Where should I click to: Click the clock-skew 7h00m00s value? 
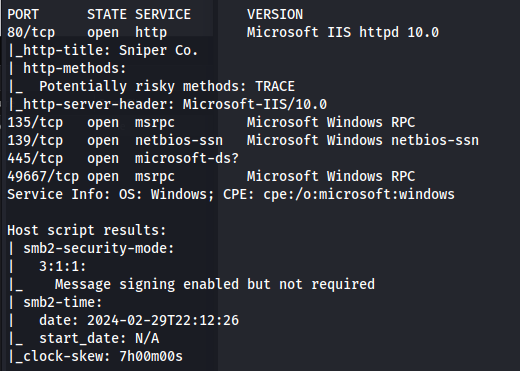[x=151, y=356]
